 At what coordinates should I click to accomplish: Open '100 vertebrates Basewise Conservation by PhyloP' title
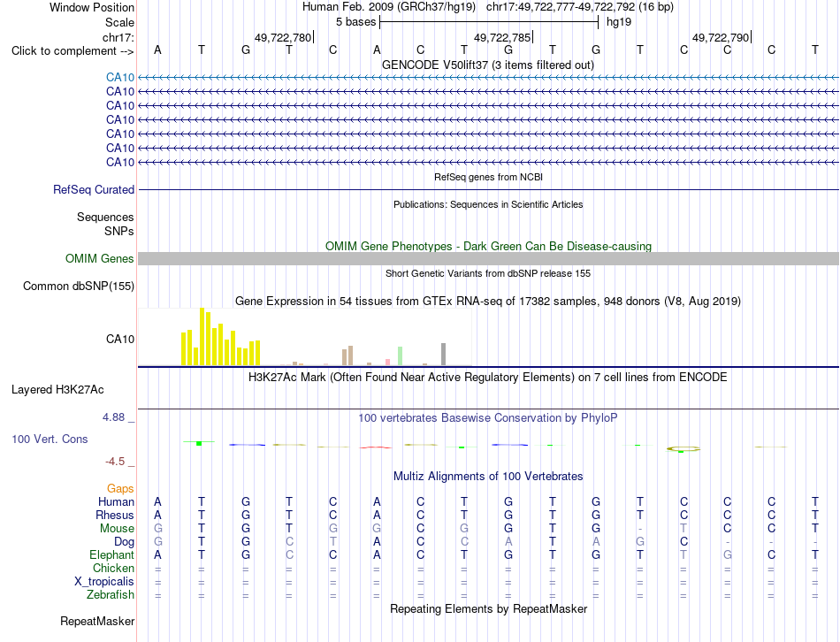[x=488, y=418]
